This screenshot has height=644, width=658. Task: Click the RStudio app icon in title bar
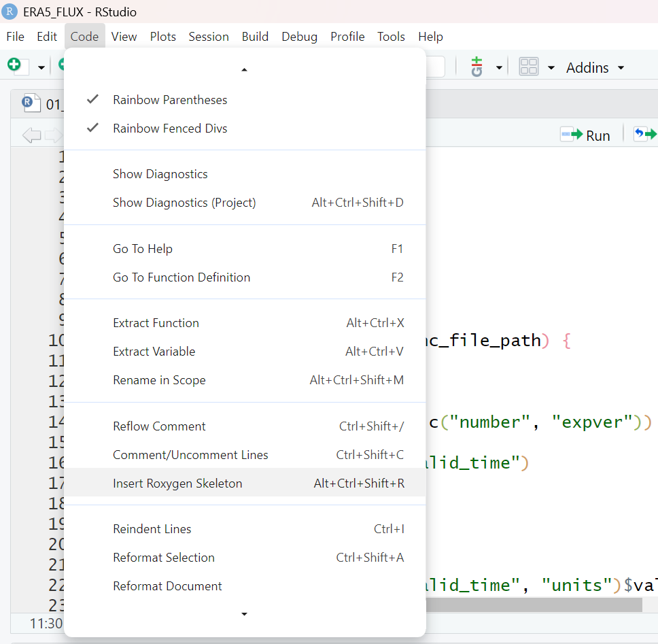[10, 12]
